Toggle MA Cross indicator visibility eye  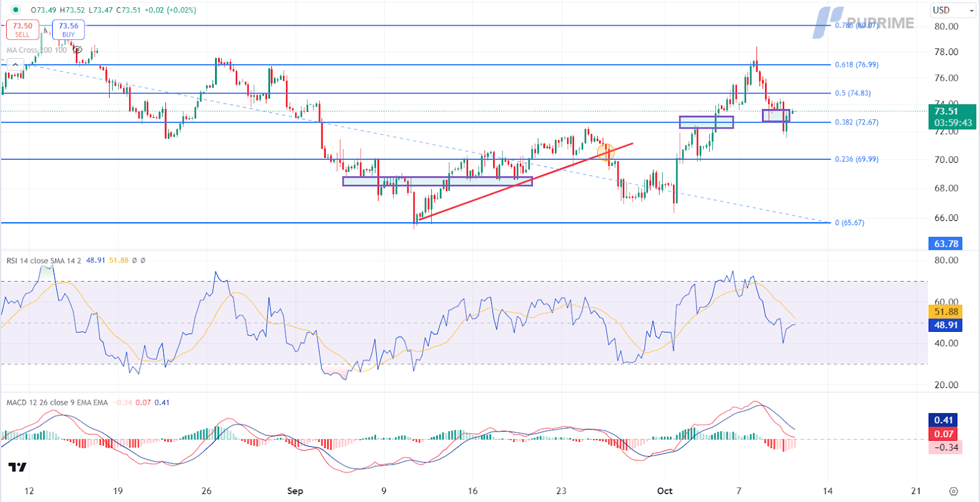pos(78,50)
